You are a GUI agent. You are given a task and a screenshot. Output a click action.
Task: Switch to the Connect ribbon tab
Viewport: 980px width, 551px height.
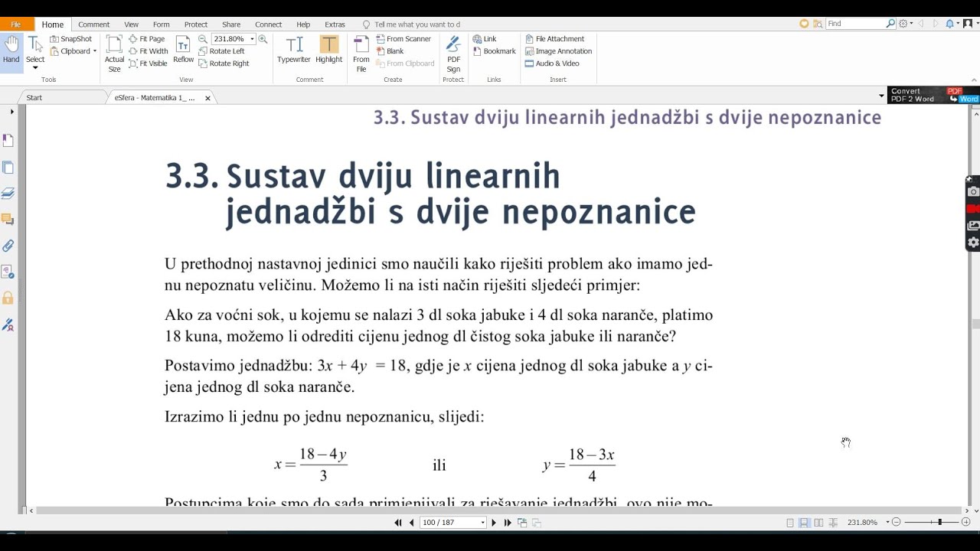[268, 24]
